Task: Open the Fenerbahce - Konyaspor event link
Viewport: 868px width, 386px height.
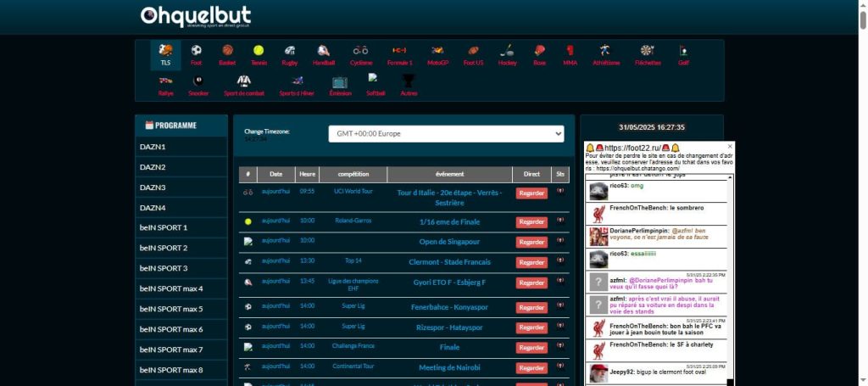Action: click(x=449, y=307)
